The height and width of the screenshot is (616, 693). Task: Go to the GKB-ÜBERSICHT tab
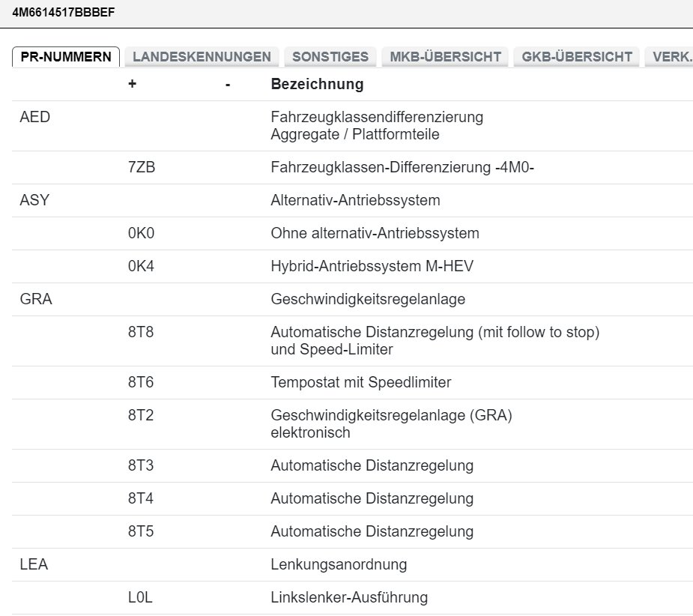point(577,57)
